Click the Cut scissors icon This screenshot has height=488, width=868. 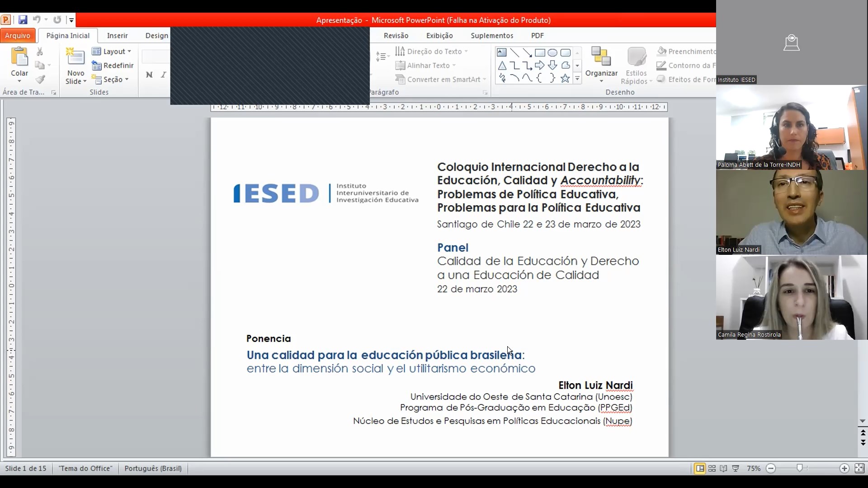coord(40,52)
